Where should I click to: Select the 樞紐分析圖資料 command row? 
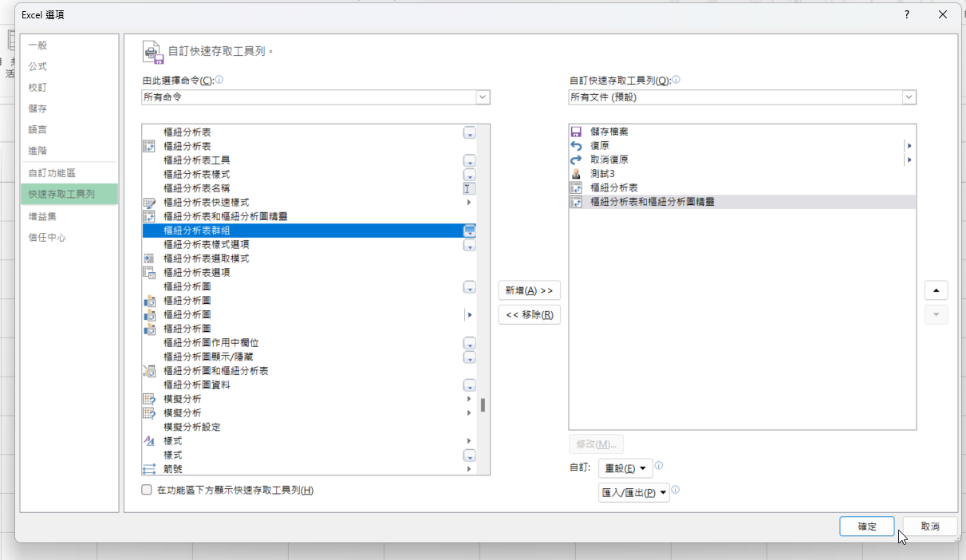pos(309,385)
